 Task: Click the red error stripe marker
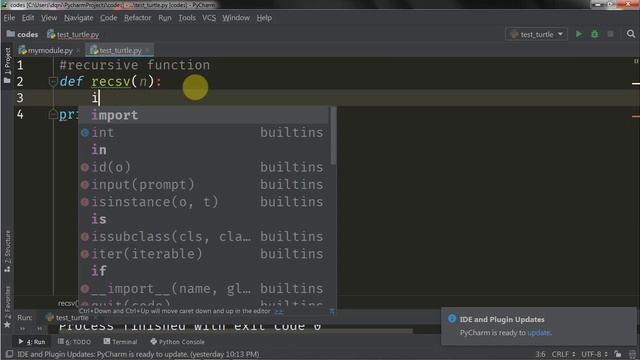(x=636, y=116)
